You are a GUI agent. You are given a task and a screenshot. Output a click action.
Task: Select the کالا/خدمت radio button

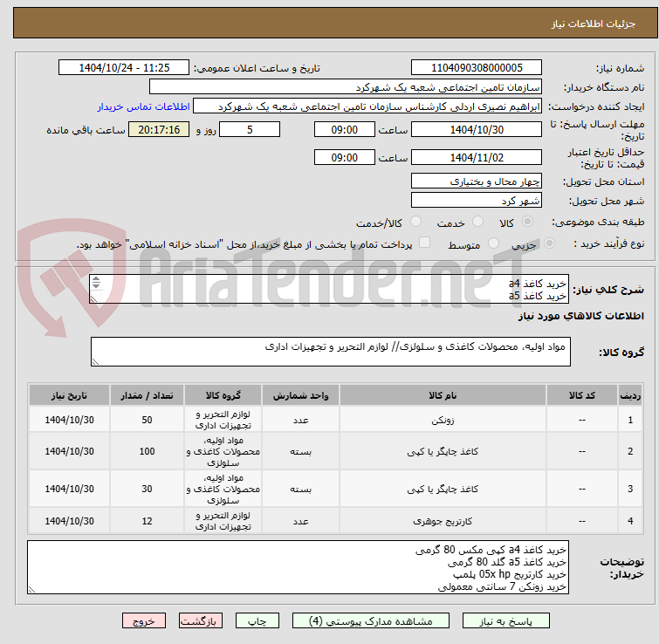(x=415, y=222)
